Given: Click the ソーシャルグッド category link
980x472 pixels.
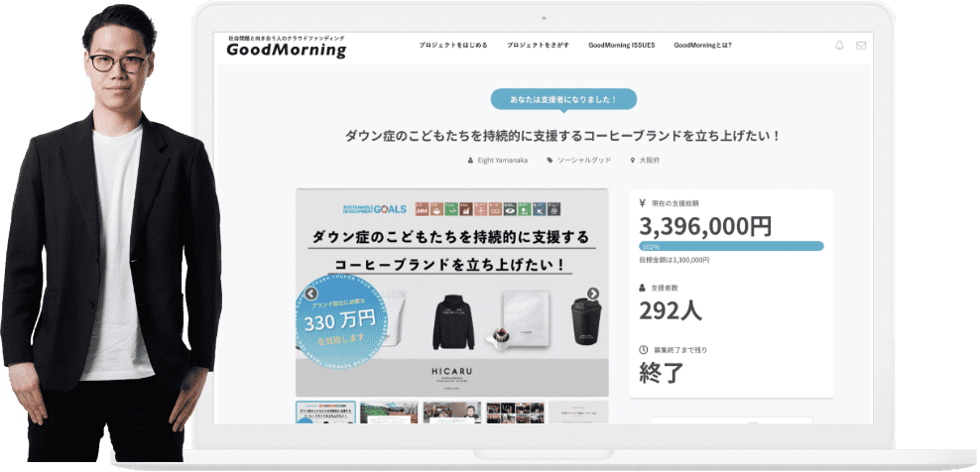Looking at the screenshot, I should (584, 160).
